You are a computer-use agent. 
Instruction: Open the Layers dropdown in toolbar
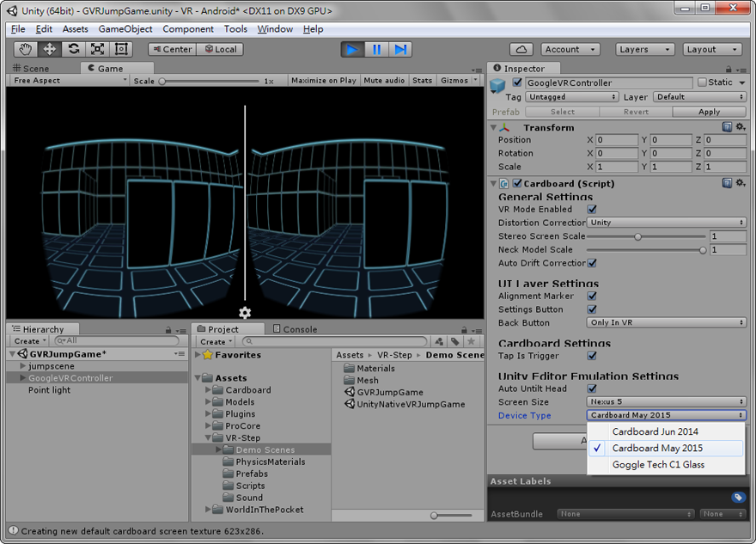(644, 49)
